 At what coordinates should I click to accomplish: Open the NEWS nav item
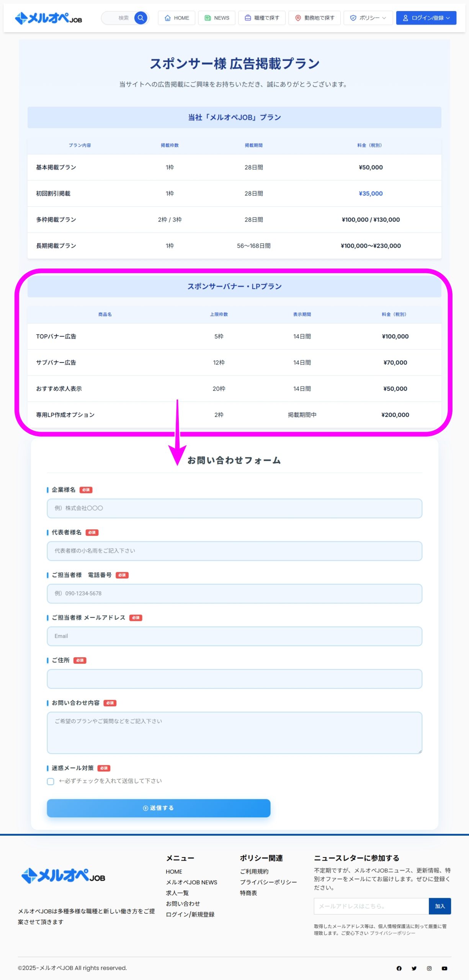(217, 18)
